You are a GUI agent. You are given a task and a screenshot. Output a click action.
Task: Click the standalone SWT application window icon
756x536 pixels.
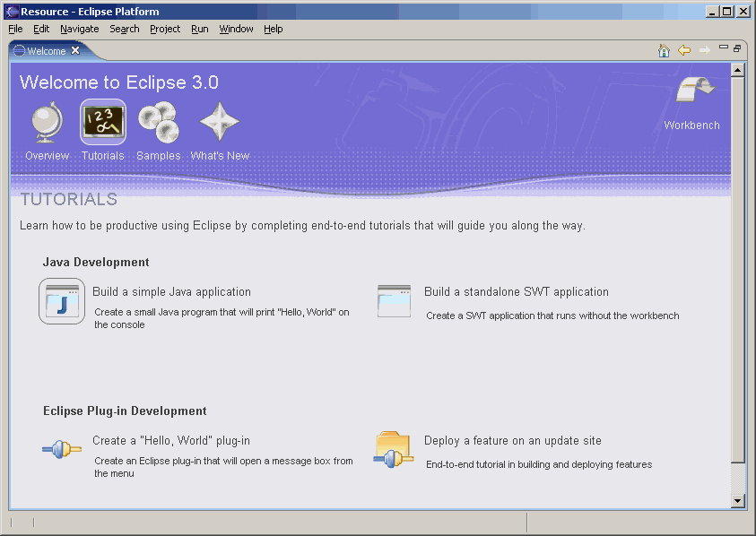pos(394,301)
